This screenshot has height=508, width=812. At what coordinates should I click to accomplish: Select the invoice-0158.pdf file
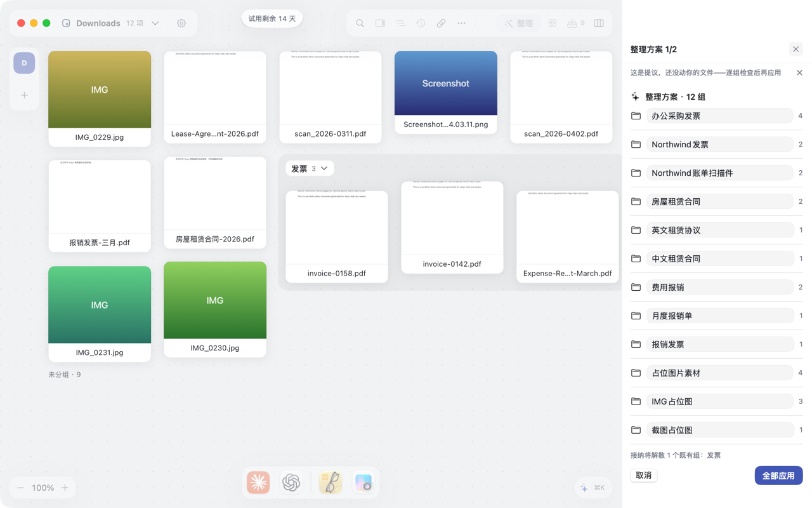(x=337, y=237)
